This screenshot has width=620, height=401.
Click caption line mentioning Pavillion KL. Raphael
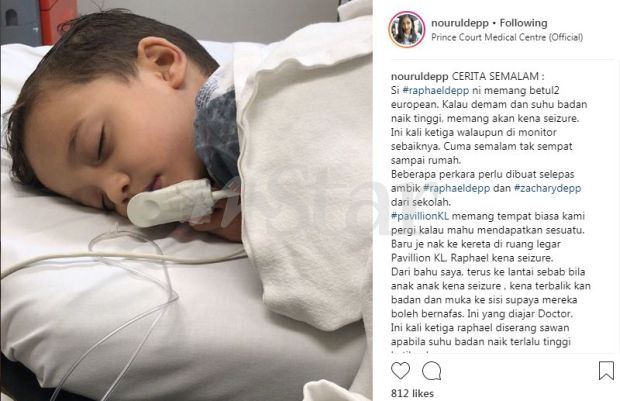coord(472,258)
